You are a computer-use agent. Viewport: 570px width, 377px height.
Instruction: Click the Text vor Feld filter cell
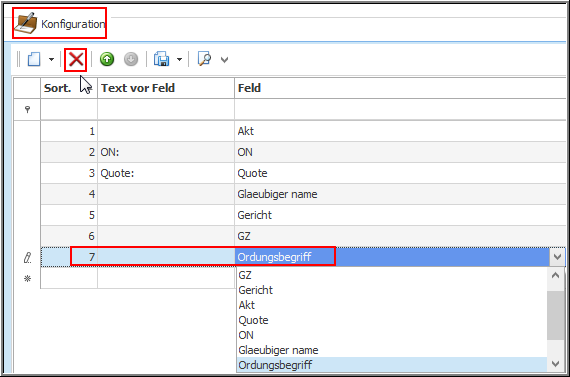coord(166,109)
